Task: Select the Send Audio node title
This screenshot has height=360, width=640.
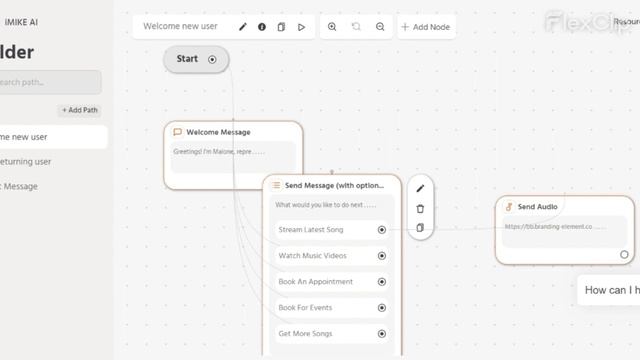Action: point(538,207)
